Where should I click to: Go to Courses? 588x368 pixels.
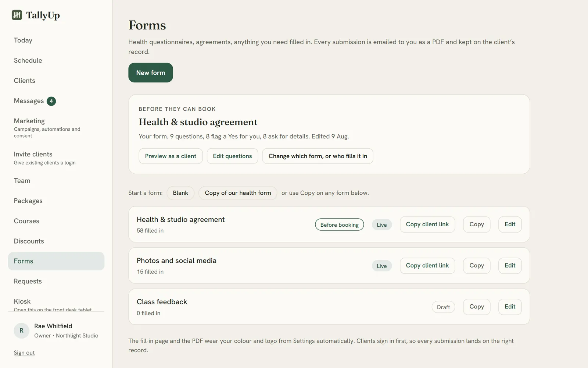tap(26, 221)
